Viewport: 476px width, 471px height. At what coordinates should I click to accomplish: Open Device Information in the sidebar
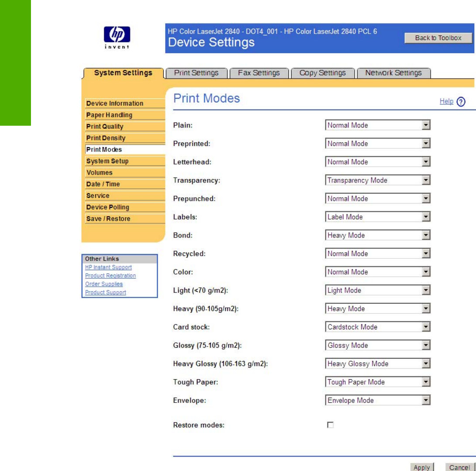click(125, 103)
